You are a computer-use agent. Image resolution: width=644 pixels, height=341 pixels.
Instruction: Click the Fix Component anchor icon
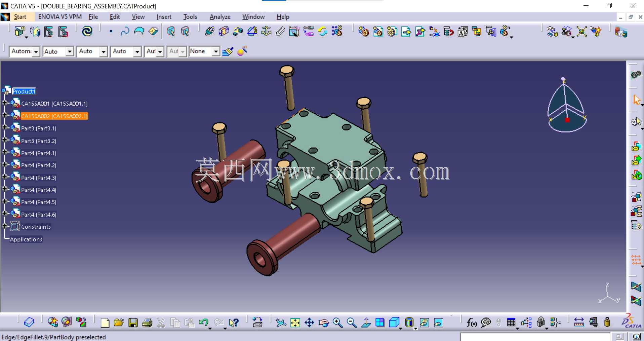point(266,31)
